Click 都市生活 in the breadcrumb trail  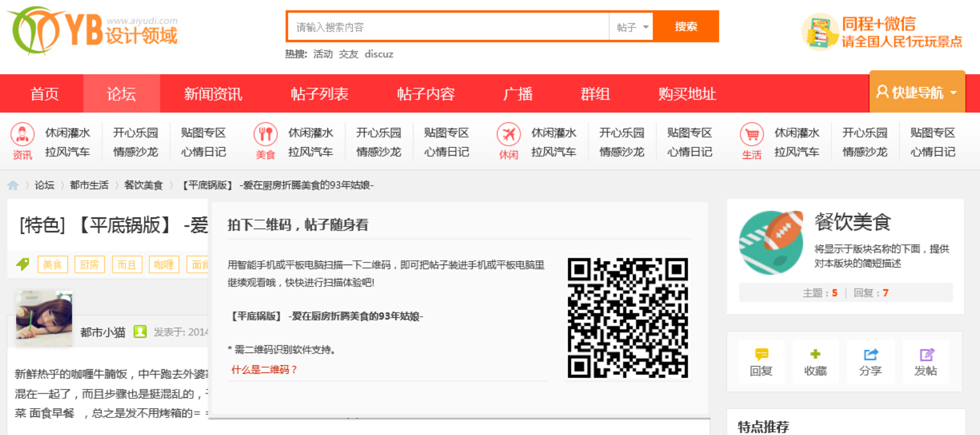[89, 185]
